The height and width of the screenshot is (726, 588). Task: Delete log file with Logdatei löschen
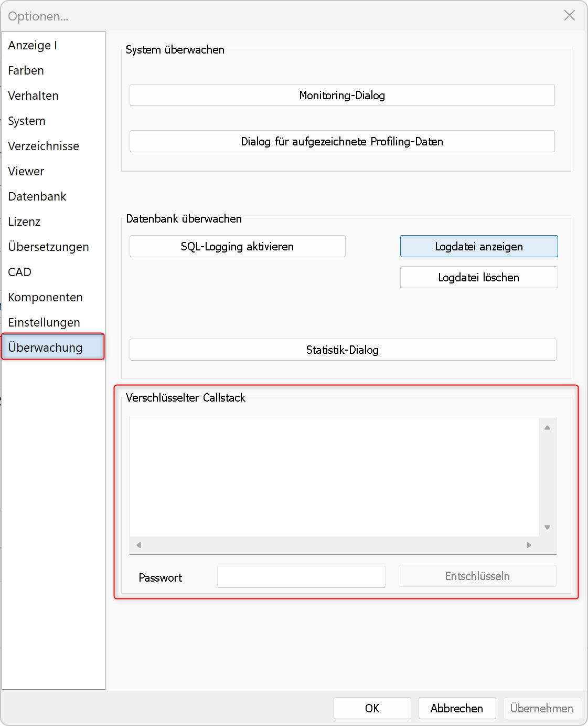pos(478,277)
